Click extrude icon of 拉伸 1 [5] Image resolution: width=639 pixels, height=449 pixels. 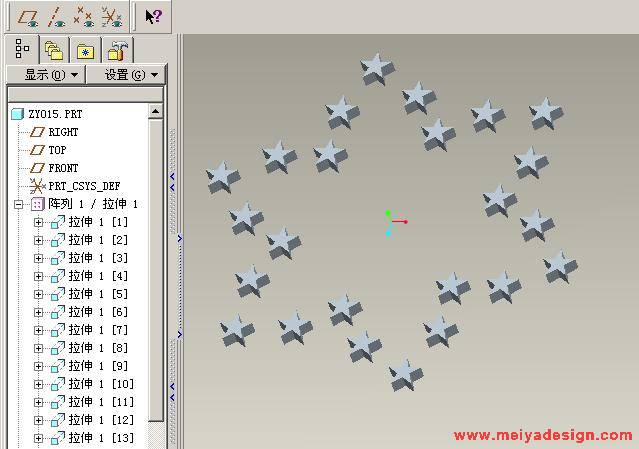click(x=57, y=294)
